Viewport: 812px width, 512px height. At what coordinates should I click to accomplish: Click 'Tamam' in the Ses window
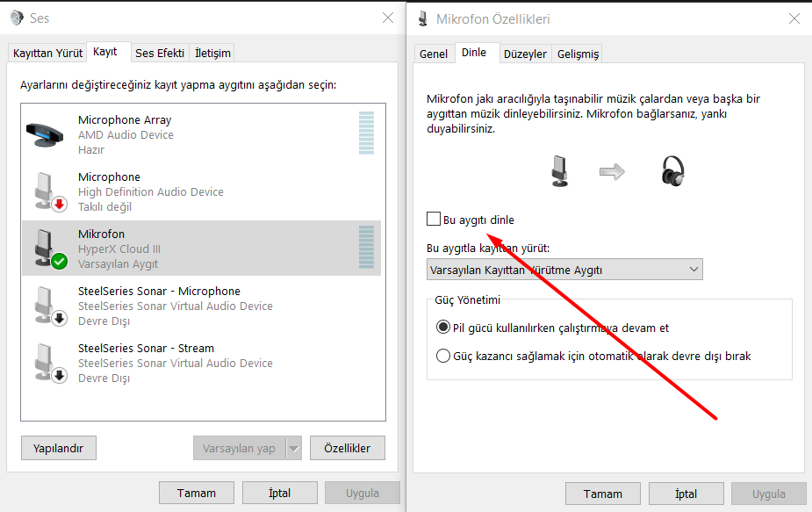[x=197, y=493]
